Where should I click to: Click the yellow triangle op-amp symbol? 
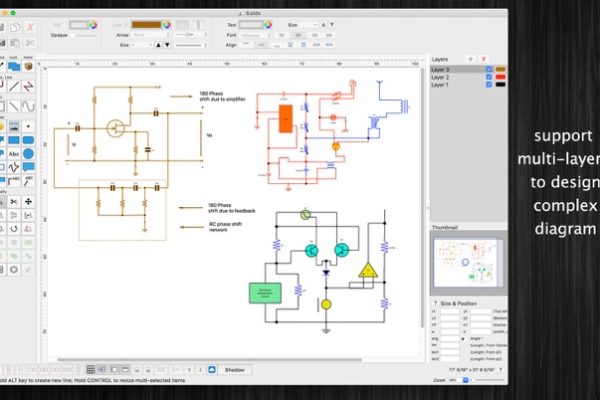tap(368, 270)
